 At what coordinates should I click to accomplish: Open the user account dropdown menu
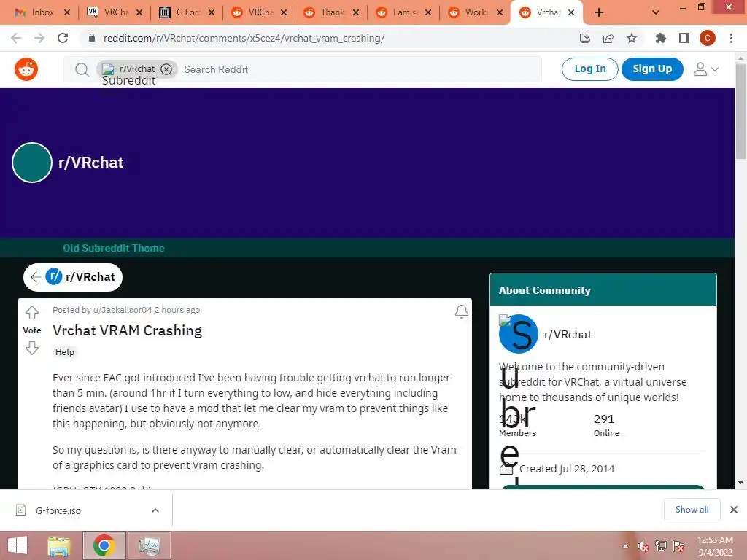pos(705,69)
